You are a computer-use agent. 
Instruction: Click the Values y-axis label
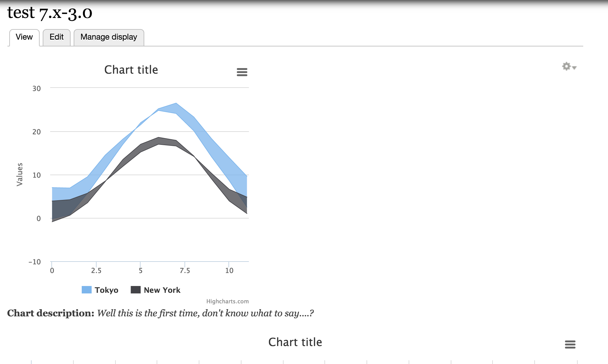(x=20, y=174)
